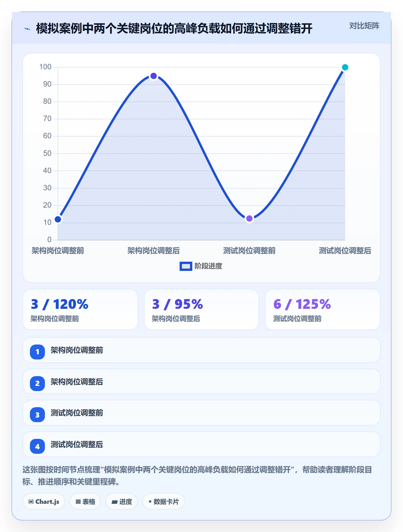Open the 3 / 95% stat card

pos(201,309)
